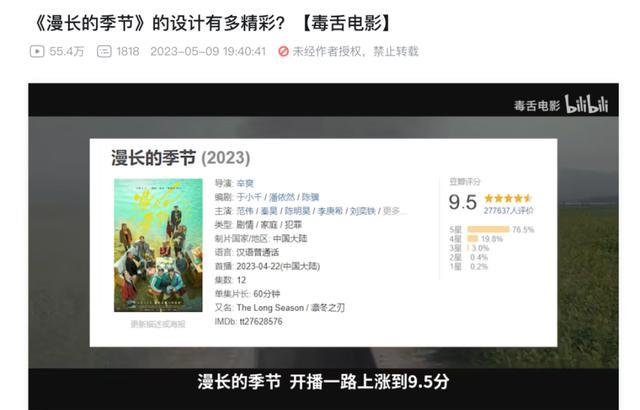
Task: Open screenwriter 于小千 link
Action: point(249,197)
